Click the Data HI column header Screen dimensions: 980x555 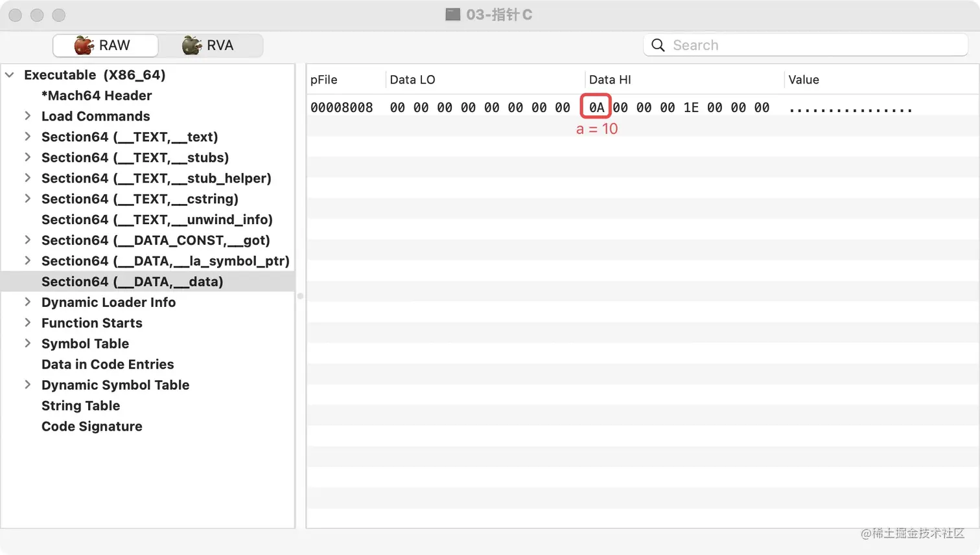tap(684, 80)
